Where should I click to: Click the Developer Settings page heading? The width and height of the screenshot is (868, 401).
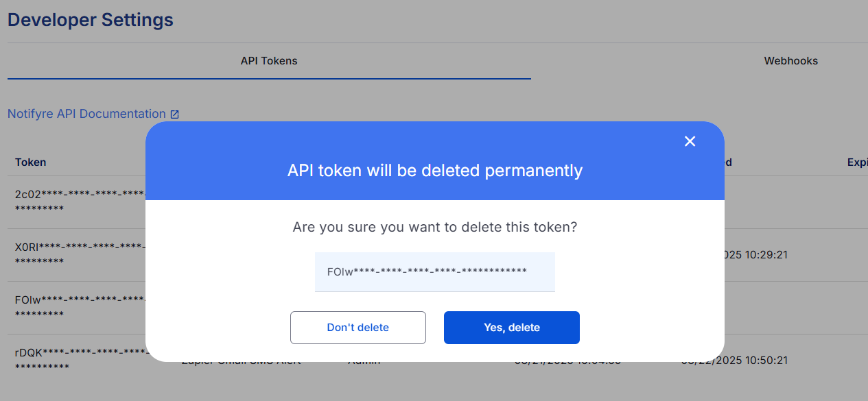91,20
